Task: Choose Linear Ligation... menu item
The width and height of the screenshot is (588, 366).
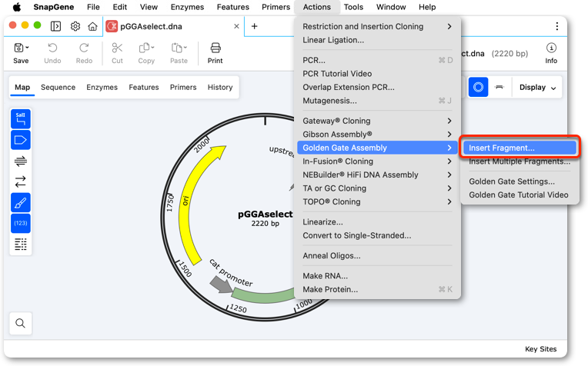Action: 377,40
